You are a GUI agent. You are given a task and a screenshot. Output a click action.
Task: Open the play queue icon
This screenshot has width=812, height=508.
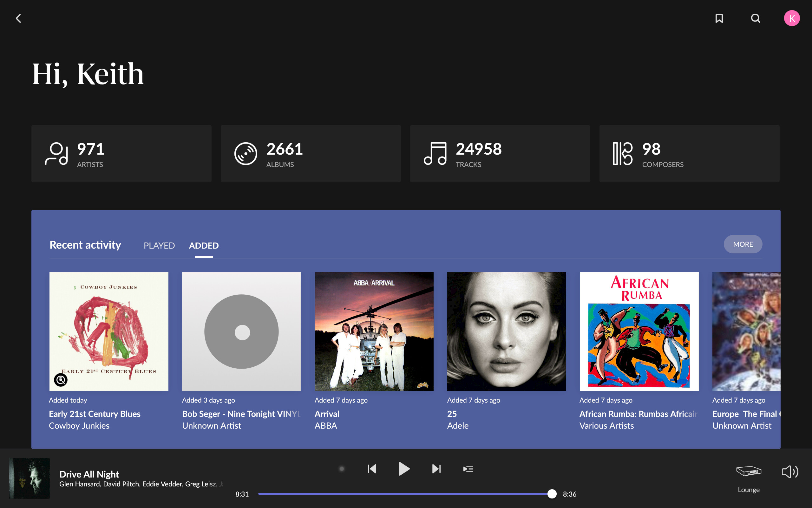coord(468,469)
